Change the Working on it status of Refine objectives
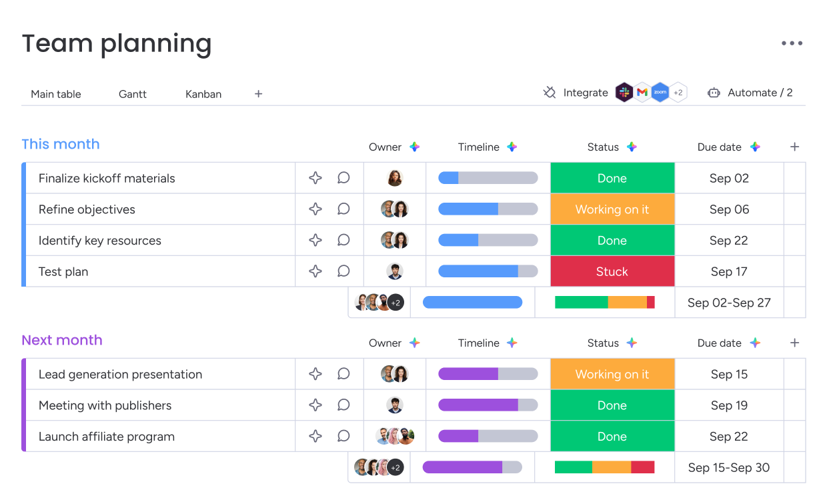The height and width of the screenshot is (504, 827). [612, 209]
